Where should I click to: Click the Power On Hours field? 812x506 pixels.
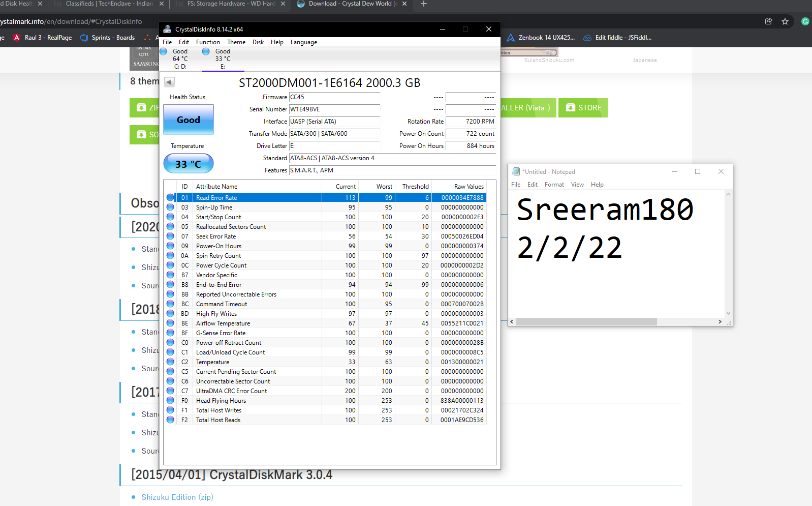471,146
